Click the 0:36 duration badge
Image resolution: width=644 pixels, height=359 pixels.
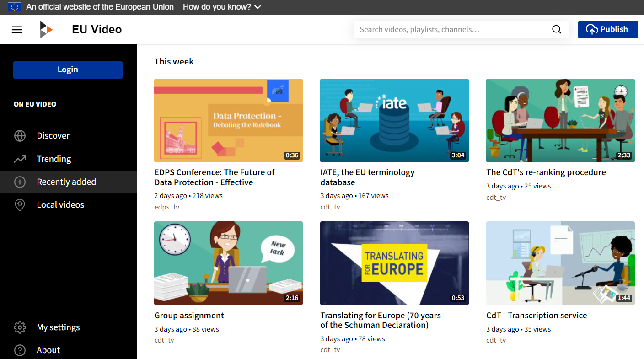[292, 155]
